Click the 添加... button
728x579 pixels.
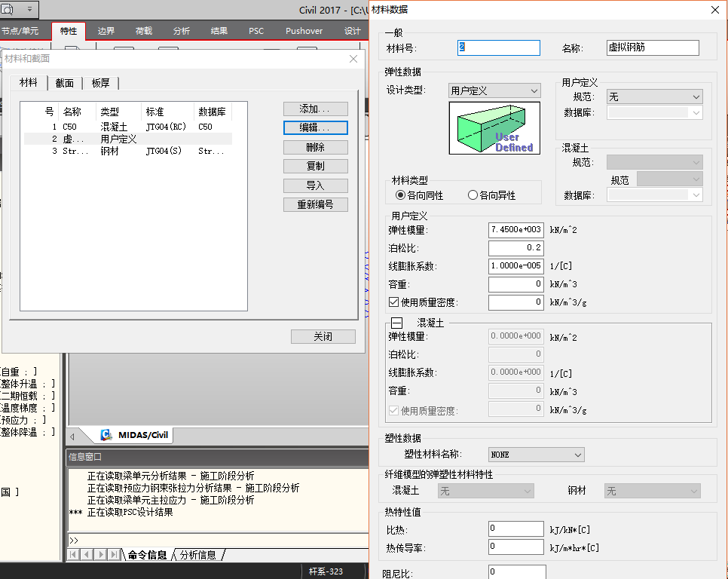[315, 109]
